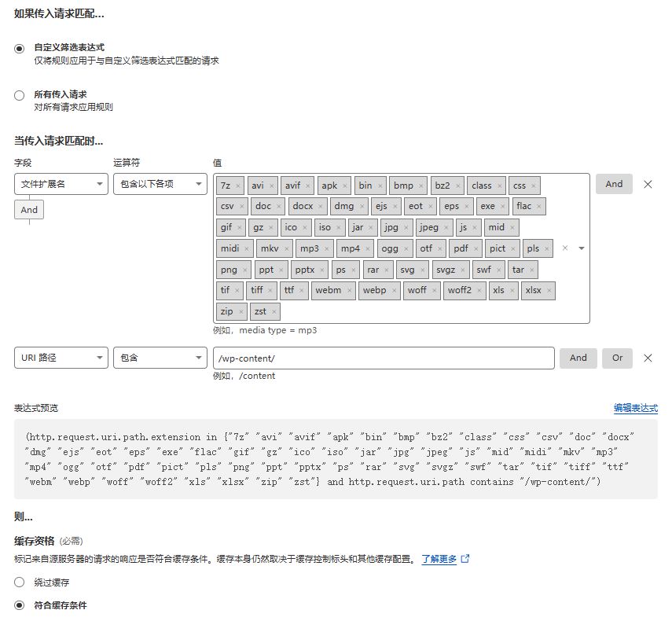Remove the gif tag

coord(240,228)
